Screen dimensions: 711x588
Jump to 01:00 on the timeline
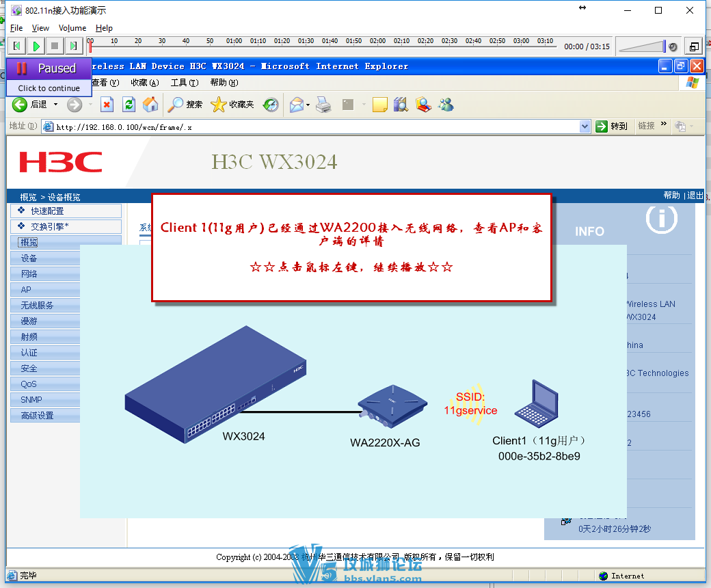234,41
